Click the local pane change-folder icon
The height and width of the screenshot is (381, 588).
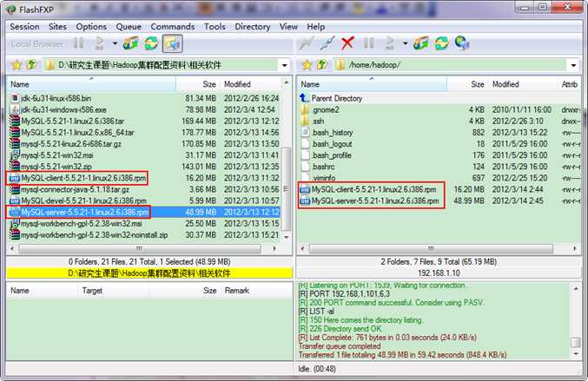[x=131, y=43]
